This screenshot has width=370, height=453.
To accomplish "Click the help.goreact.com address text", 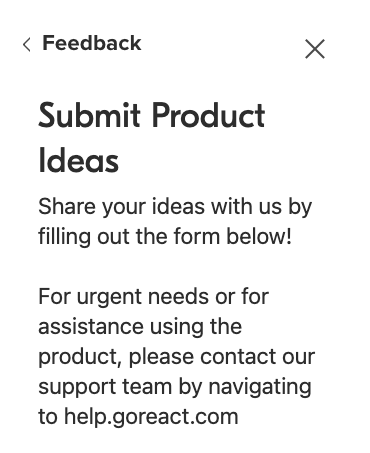I will pyautogui.click(x=151, y=417).
